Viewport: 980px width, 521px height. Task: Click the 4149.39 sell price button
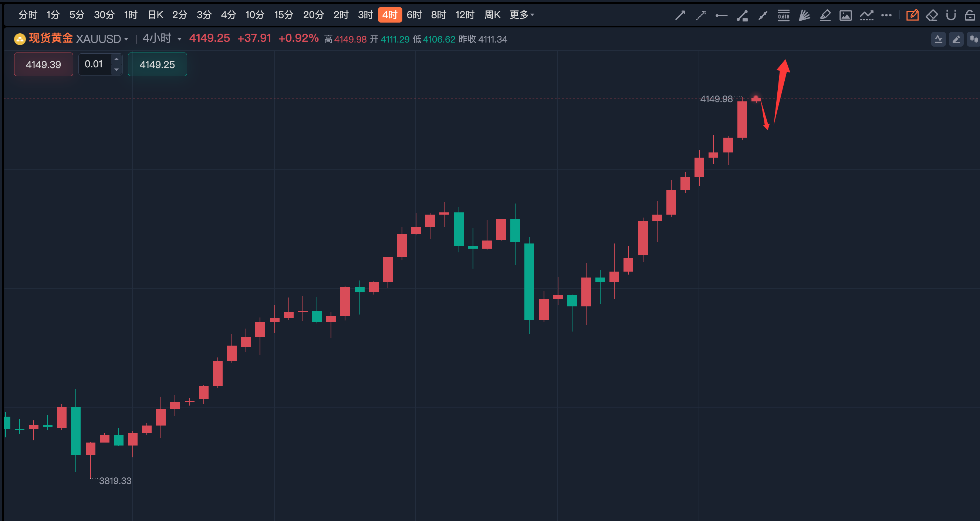tap(43, 64)
